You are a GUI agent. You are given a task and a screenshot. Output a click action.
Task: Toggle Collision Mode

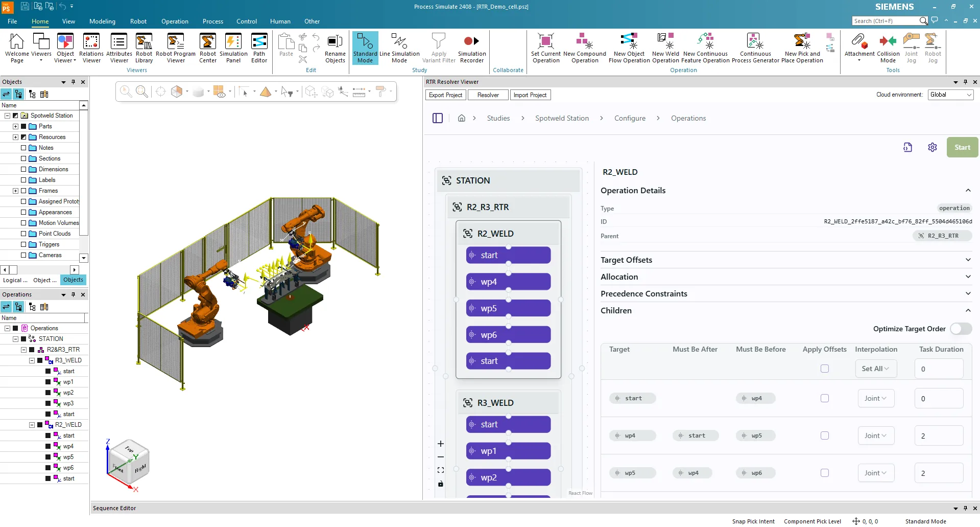coord(888,48)
